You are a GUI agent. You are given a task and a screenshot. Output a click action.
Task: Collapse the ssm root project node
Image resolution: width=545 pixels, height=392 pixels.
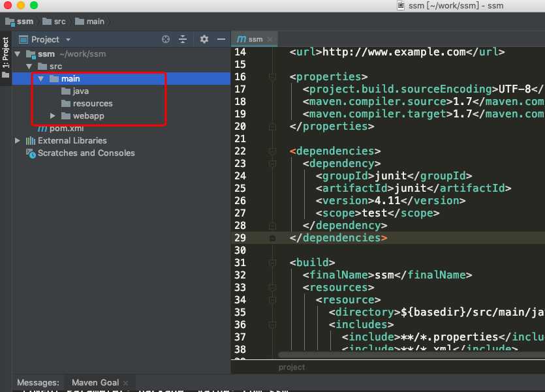tap(18, 54)
